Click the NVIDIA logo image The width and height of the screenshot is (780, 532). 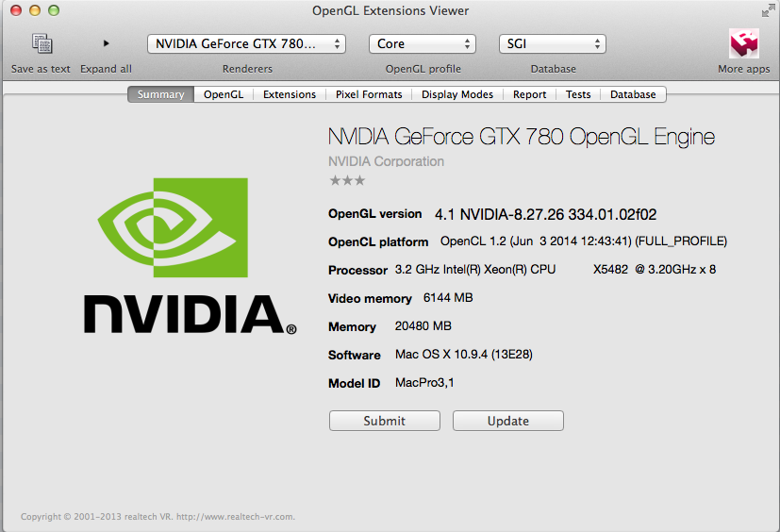pyautogui.click(x=190, y=256)
